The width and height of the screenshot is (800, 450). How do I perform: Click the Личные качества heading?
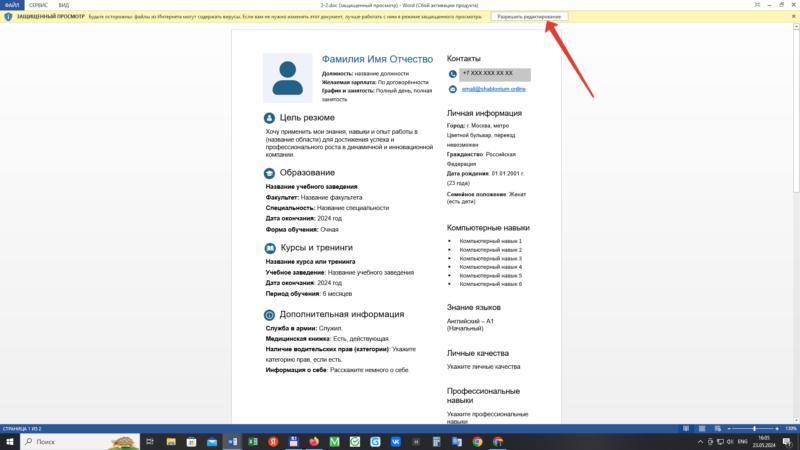(x=478, y=353)
